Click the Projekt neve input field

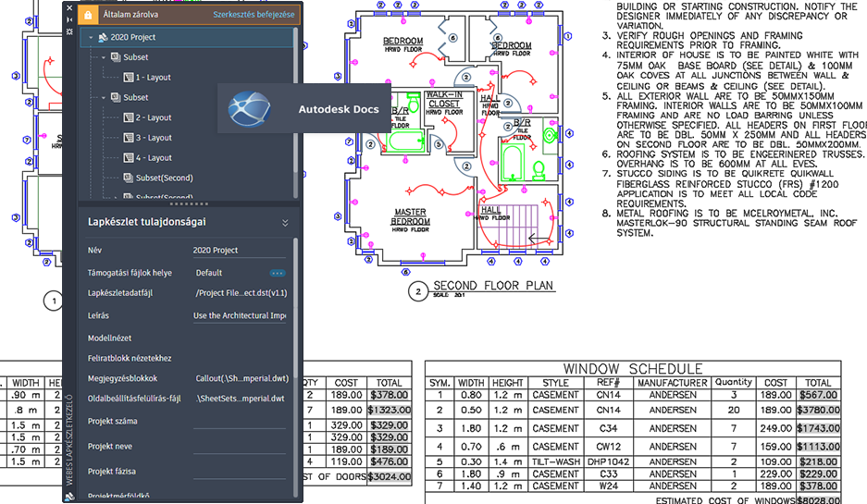click(240, 447)
